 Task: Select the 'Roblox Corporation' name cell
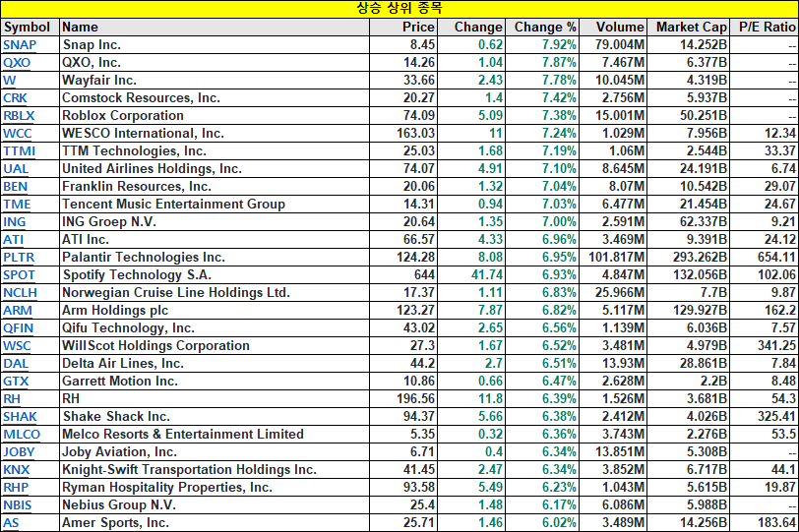coord(215,116)
